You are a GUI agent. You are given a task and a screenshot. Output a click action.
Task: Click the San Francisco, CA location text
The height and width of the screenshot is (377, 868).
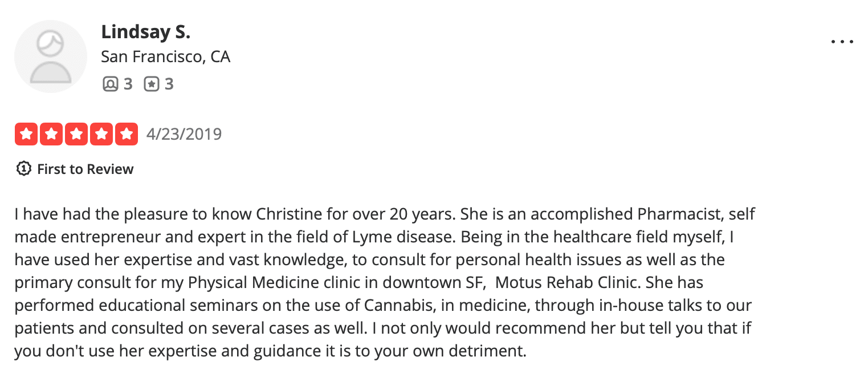(x=166, y=57)
